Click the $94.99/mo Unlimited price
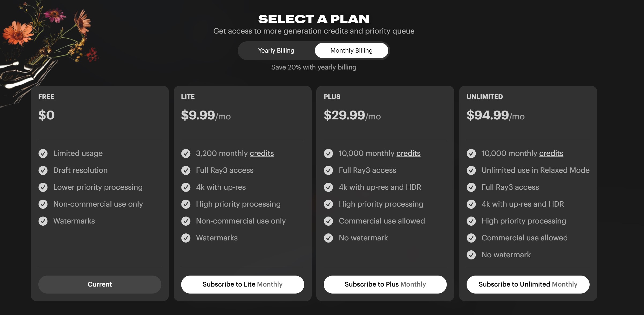 click(x=495, y=115)
